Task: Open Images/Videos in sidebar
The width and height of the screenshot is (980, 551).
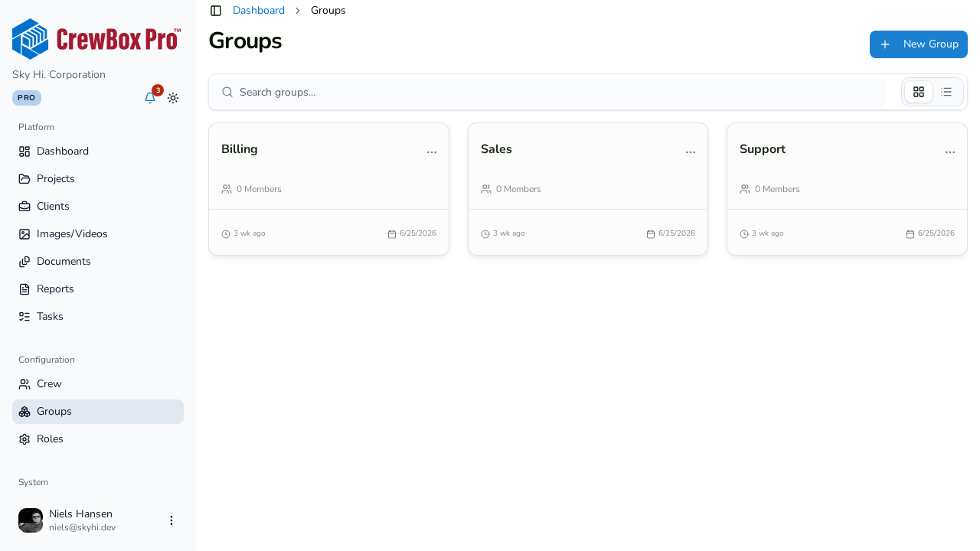Action: [98, 234]
